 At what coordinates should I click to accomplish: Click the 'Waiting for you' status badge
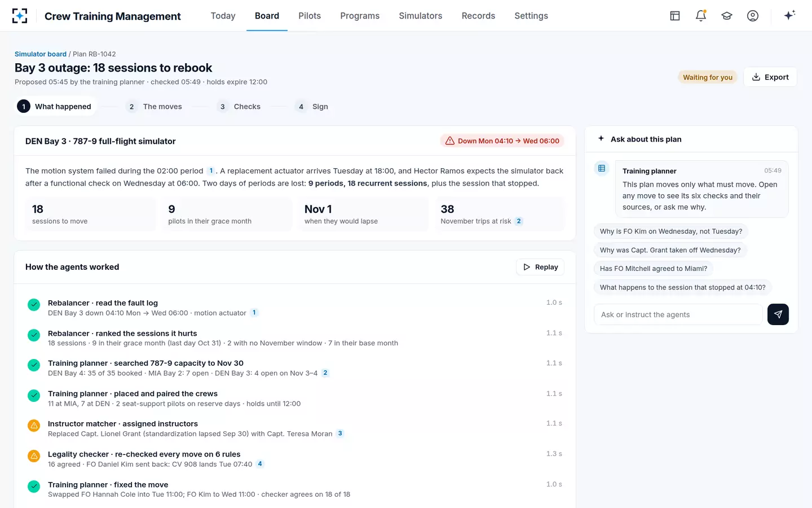click(708, 77)
